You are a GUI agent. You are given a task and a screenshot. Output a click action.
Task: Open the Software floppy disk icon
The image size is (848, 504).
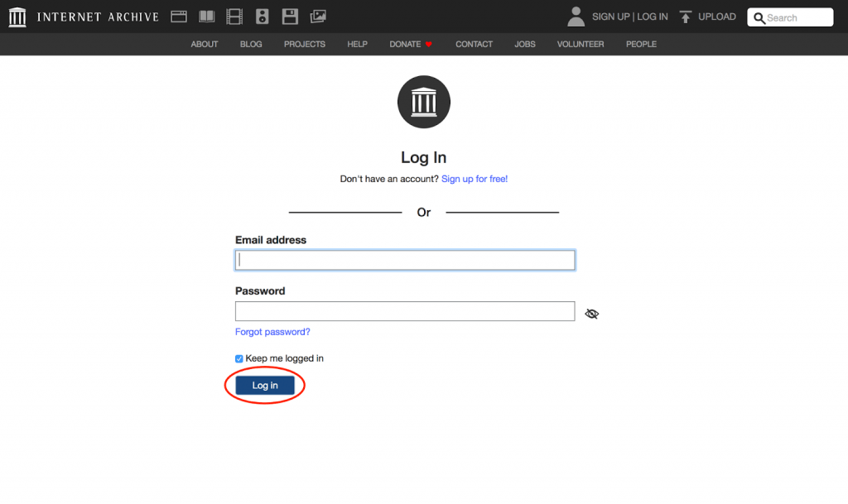(290, 17)
